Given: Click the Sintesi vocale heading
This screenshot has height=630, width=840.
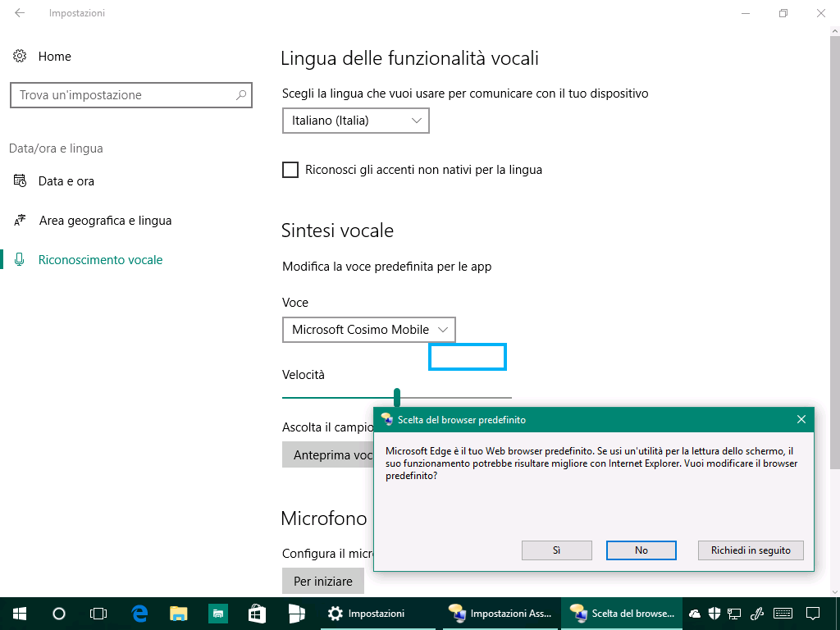Looking at the screenshot, I should 337,231.
